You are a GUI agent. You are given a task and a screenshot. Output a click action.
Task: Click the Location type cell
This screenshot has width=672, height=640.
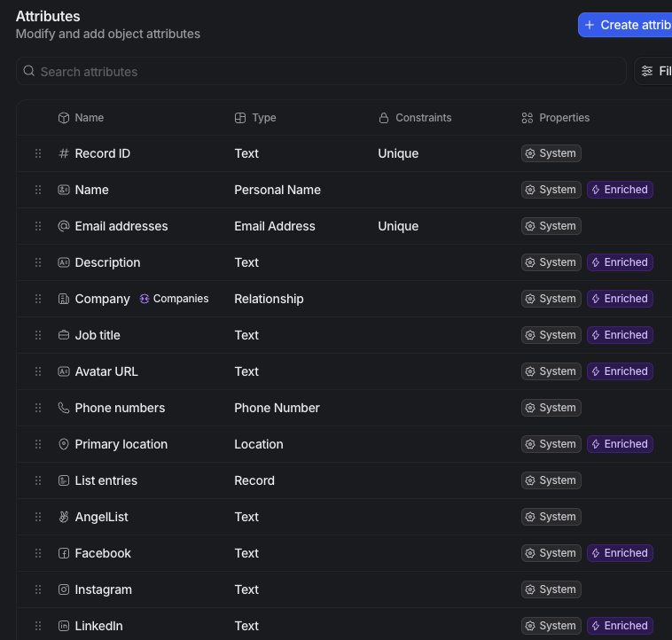(259, 444)
